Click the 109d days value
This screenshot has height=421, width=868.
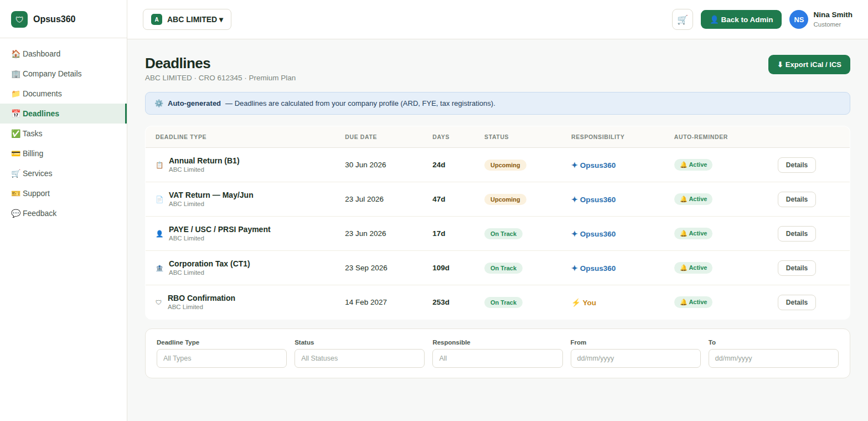pyautogui.click(x=441, y=268)
